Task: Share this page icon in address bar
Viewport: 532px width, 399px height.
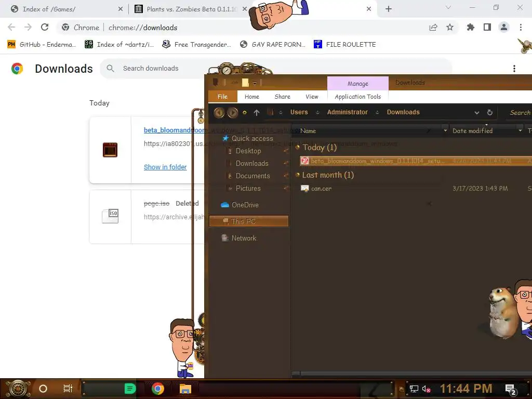Action: (x=433, y=27)
